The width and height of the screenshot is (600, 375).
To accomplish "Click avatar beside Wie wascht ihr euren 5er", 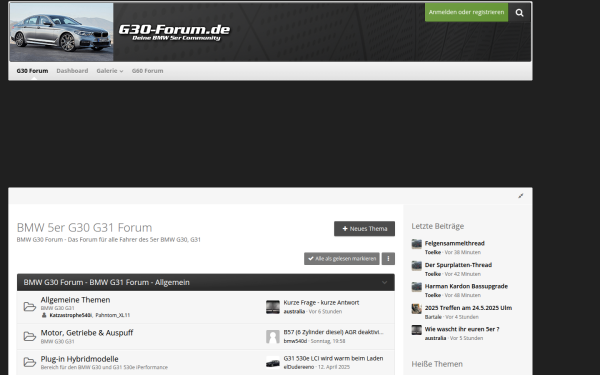I will pos(416,330).
